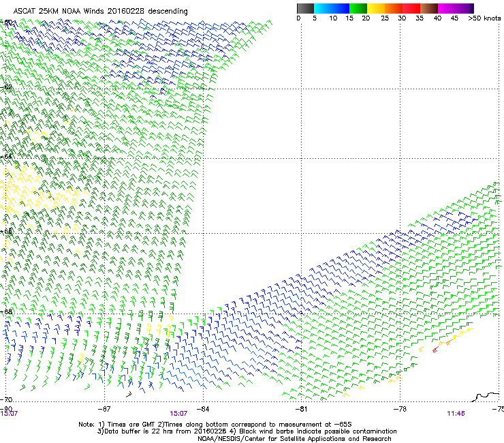Click the '>50 knots' legend label
This screenshot has height=443, width=504.
(x=484, y=18)
